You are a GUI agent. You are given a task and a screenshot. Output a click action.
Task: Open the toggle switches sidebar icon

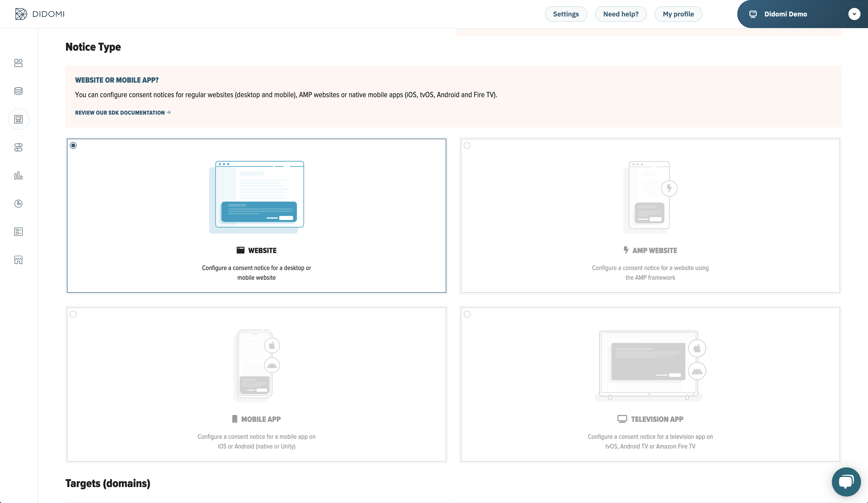tap(18, 147)
